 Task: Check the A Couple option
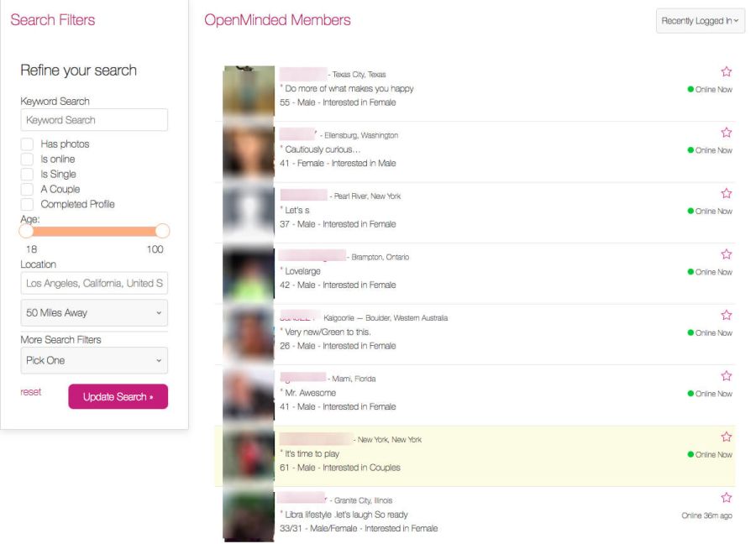[28, 189]
